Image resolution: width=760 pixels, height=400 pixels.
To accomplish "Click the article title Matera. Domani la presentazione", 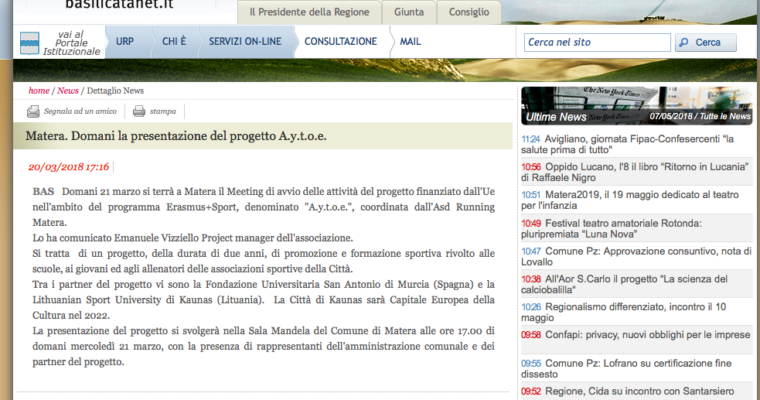I will click(x=176, y=136).
